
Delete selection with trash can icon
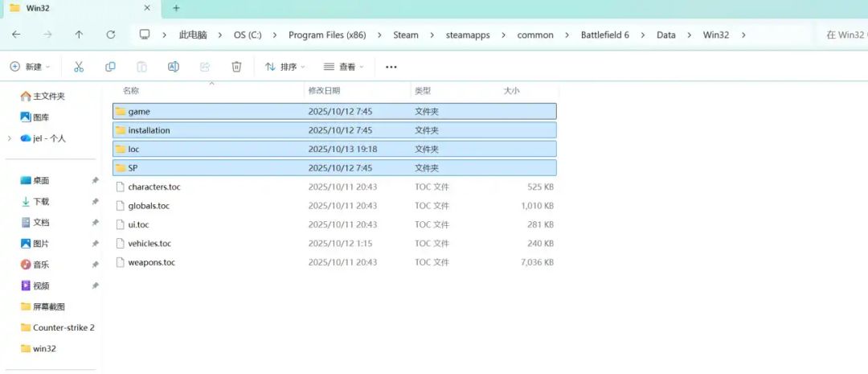pos(236,67)
